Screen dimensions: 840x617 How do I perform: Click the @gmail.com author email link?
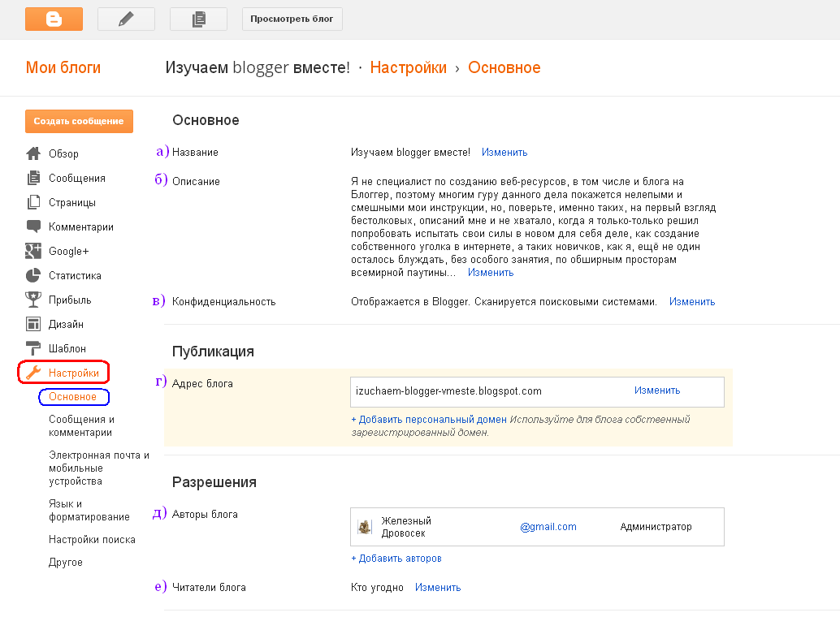(x=548, y=527)
